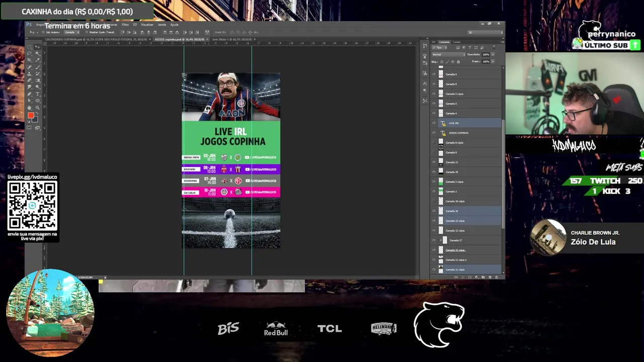
Task: Select the Healing Brush tool
Action: tap(29, 67)
